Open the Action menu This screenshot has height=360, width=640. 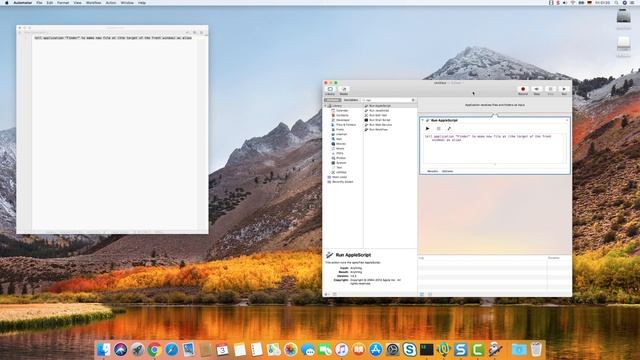[x=111, y=3]
